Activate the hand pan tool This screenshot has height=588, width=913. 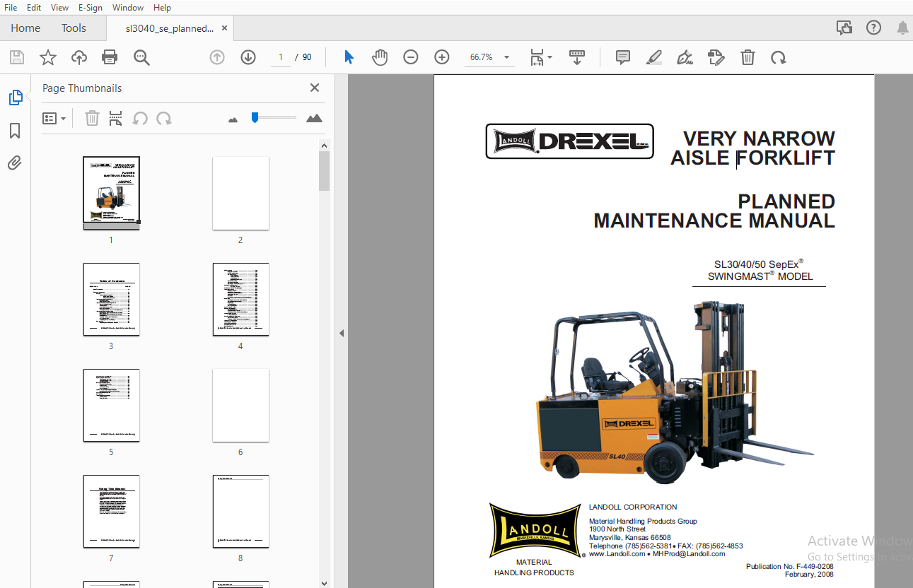coord(380,57)
